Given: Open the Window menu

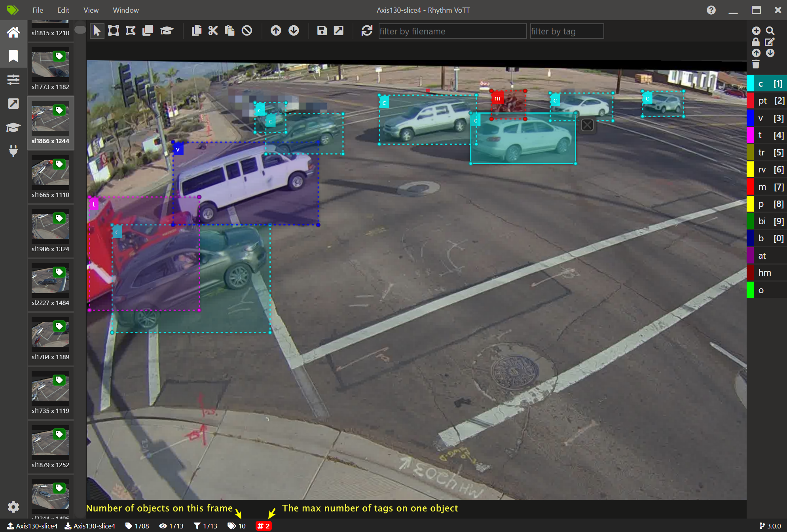Looking at the screenshot, I should click(125, 10).
